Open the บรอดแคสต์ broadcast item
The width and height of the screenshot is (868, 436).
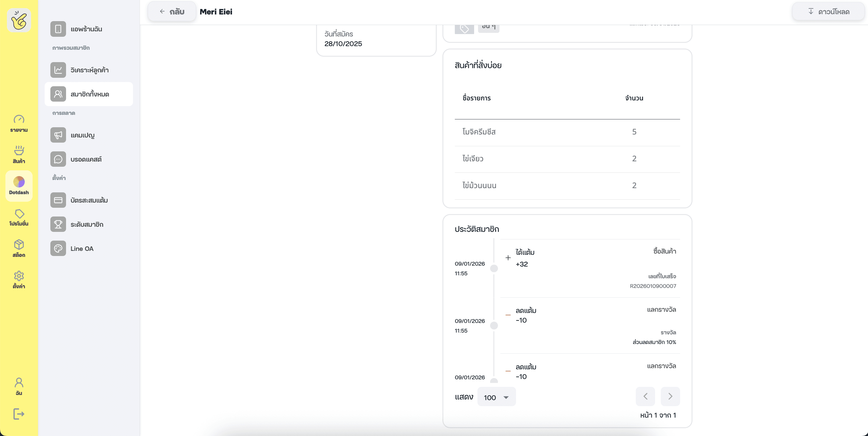[x=86, y=160]
